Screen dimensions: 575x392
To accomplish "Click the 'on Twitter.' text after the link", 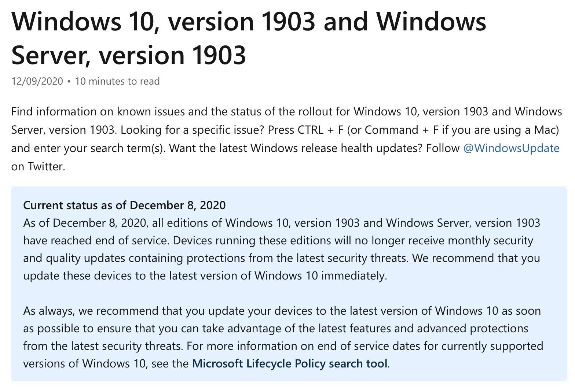I will tap(38, 166).
